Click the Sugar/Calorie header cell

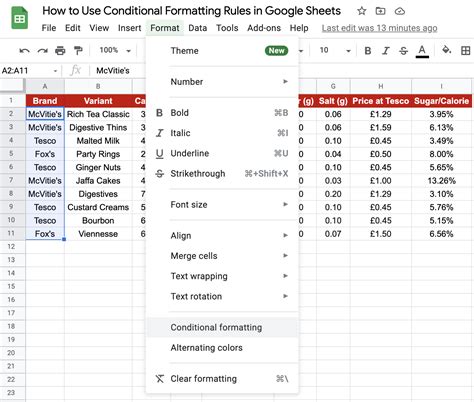click(x=442, y=101)
